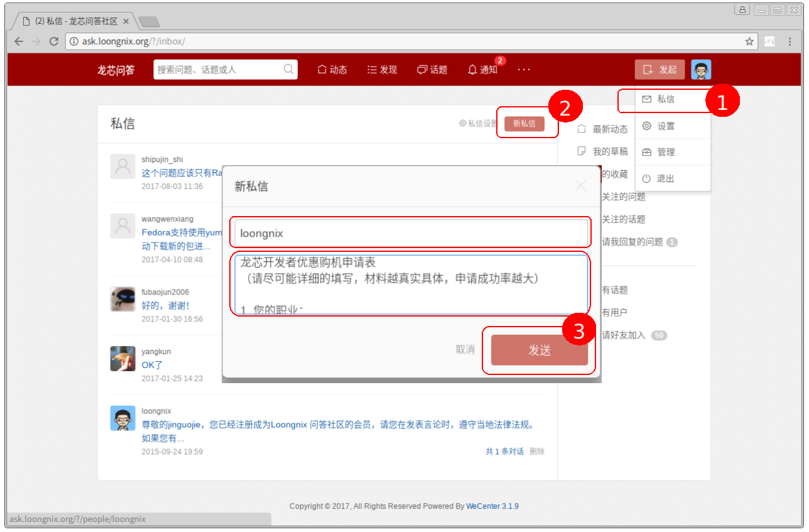Image resolution: width=809 pixels, height=532 pixels.
Task: Click the recipient field containing loongnix
Action: coord(411,233)
